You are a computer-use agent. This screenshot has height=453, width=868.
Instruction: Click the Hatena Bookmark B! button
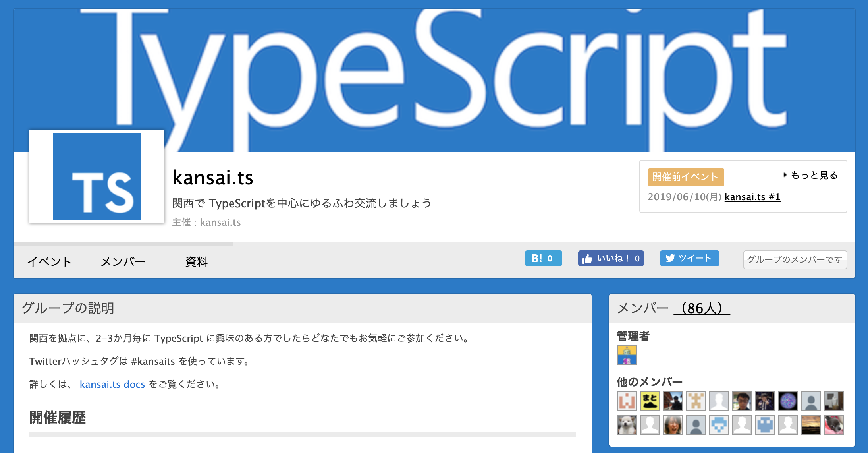543,258
